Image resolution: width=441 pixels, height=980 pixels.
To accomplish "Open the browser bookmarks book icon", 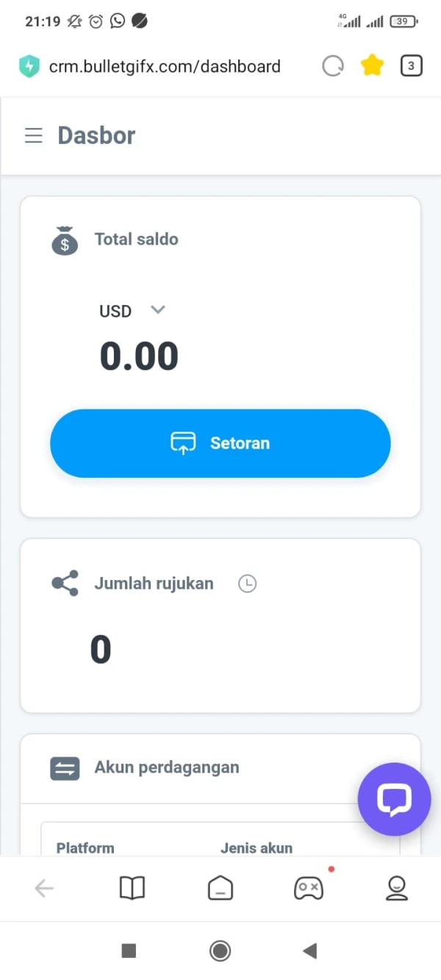I will click(132, 888).
